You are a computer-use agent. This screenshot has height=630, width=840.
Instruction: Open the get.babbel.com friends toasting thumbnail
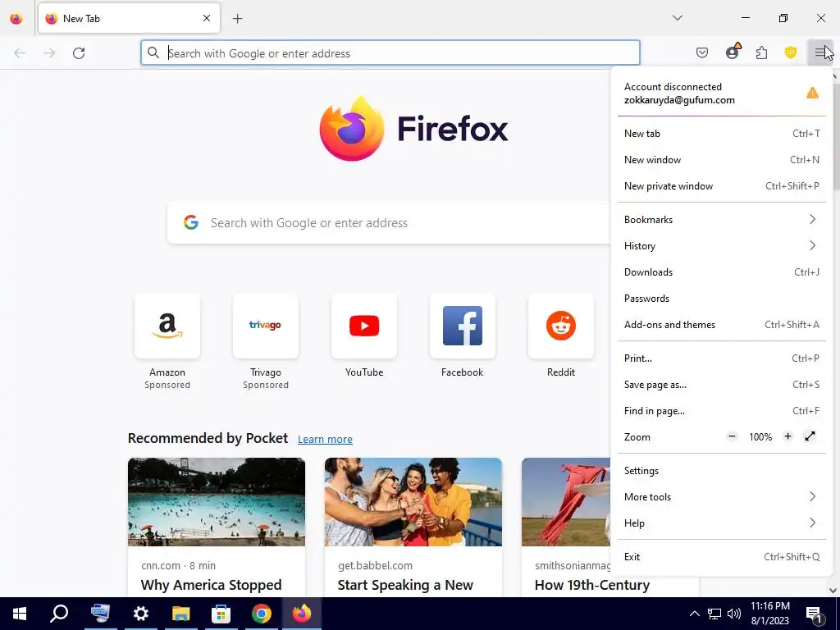click(x=413, y=502)
